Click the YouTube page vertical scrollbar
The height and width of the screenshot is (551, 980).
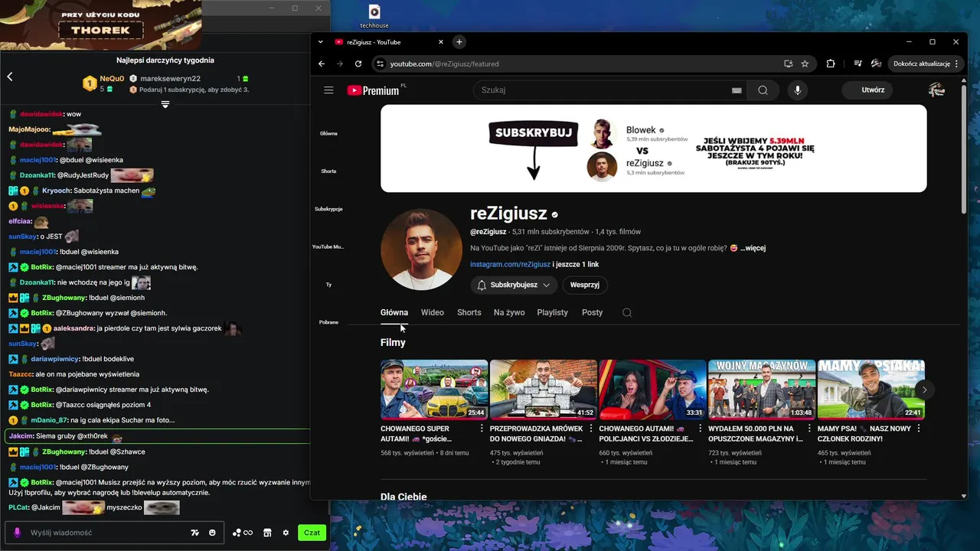(964, 148)
